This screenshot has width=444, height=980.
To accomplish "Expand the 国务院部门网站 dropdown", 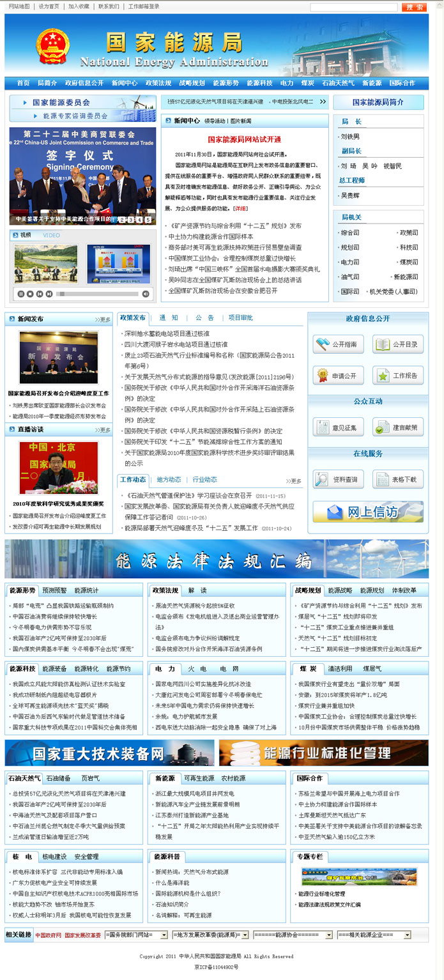I will coord(136,935).
